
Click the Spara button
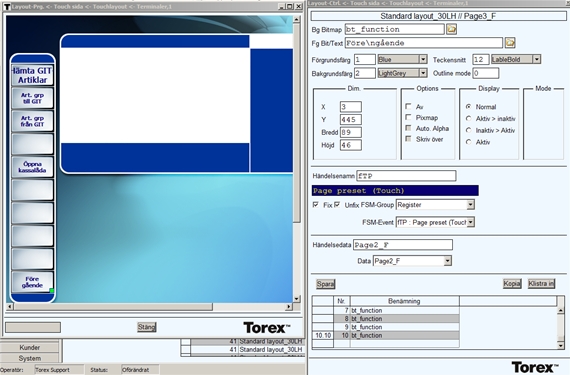click(325, 284)
